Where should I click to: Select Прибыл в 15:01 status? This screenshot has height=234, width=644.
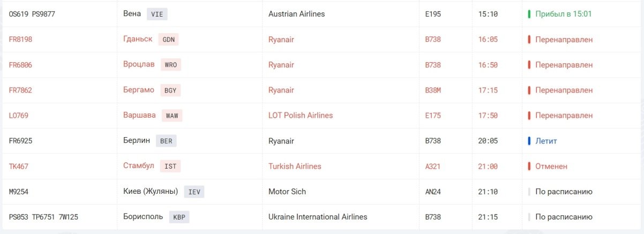pyautogui.click(x=563, y=14)
